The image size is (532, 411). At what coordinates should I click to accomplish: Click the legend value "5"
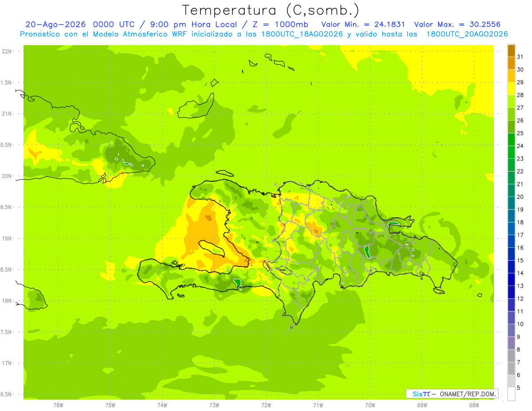click(519, 388)
